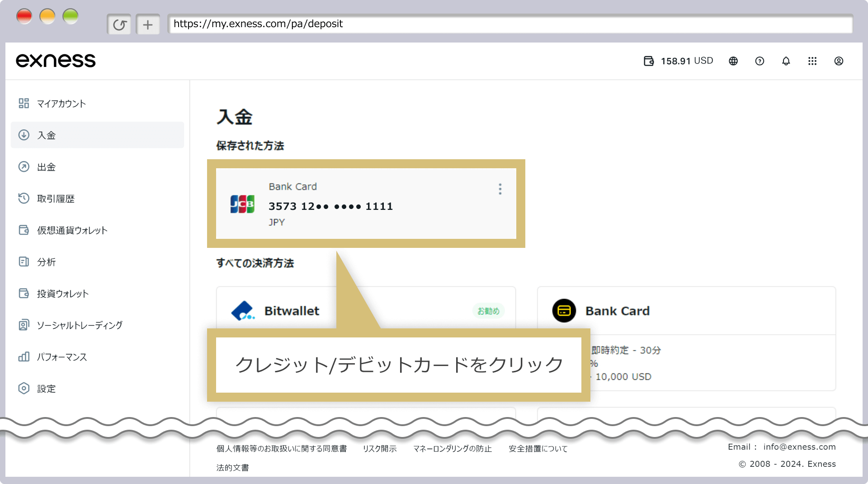The image size is (868, 484).
Task: Open the language globe icon
Action: point(733,61)
